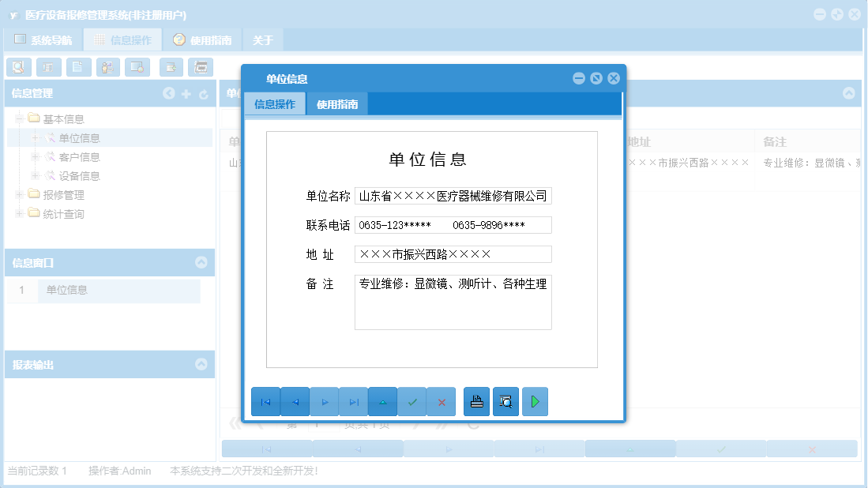Select the search/magnifier tool in the toolbar

click(x=19, y=67)
